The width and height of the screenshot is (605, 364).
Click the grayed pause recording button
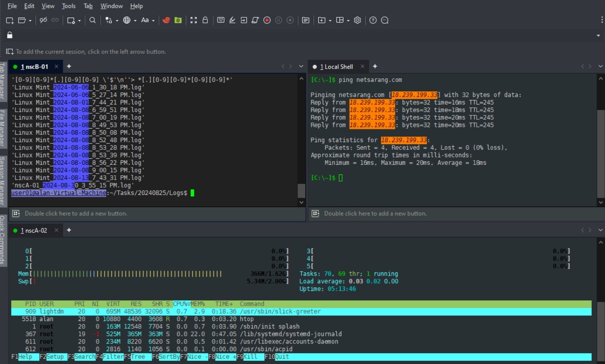[279, 20]
